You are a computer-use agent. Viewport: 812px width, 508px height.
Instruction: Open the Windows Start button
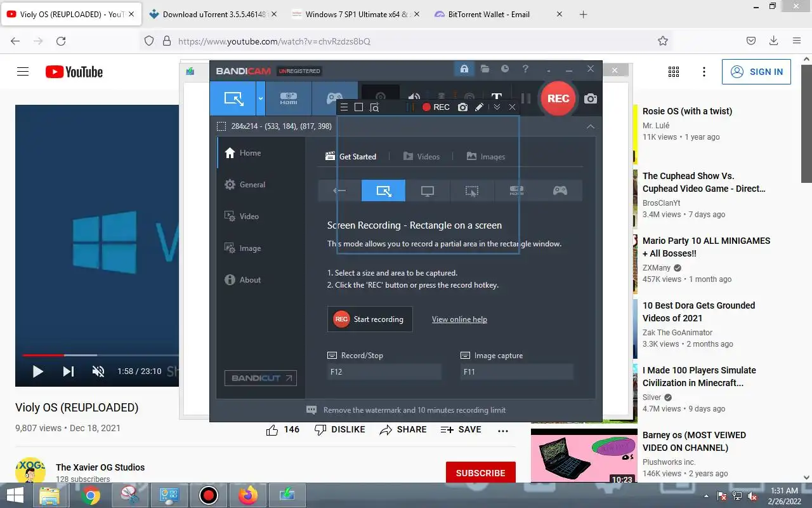coord(15,495)
